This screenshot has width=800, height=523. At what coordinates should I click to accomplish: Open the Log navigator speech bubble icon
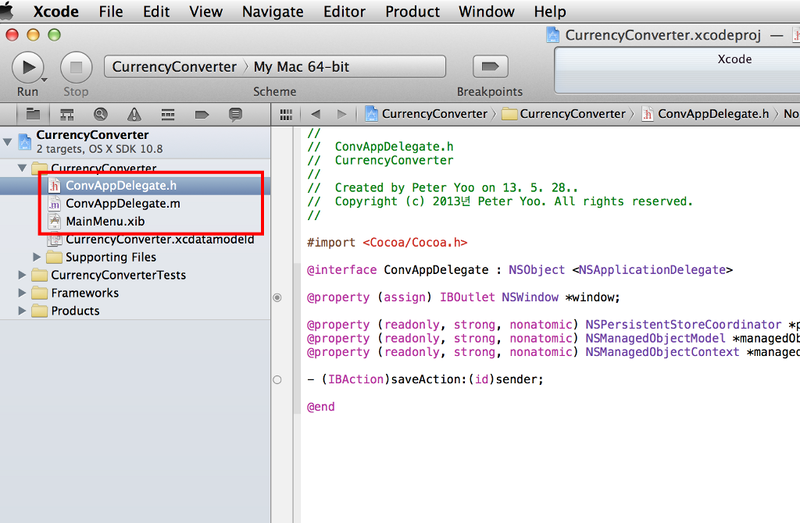[x=235, y=114]
